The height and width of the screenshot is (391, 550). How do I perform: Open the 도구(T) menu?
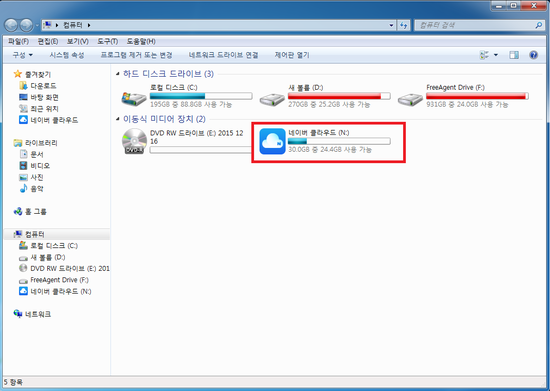[107, 41]
